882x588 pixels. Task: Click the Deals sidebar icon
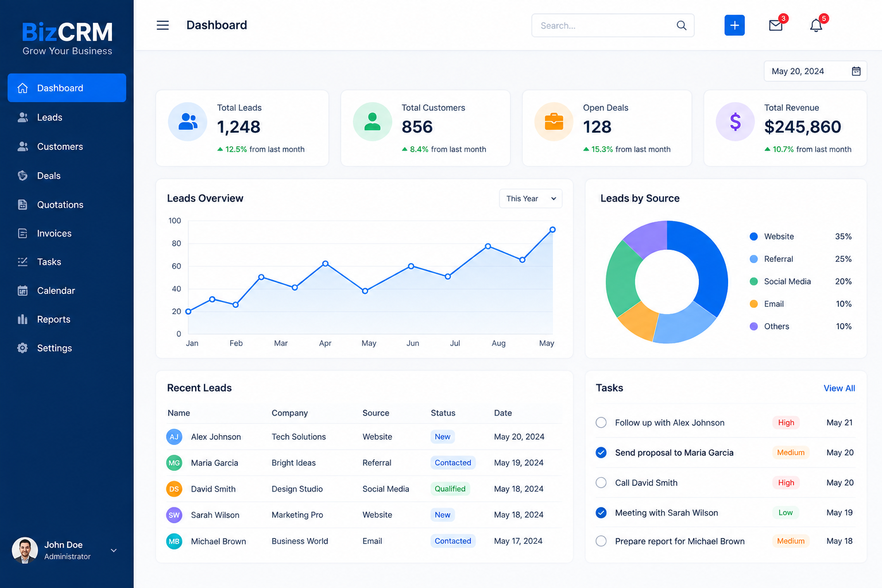click(22, 176)
